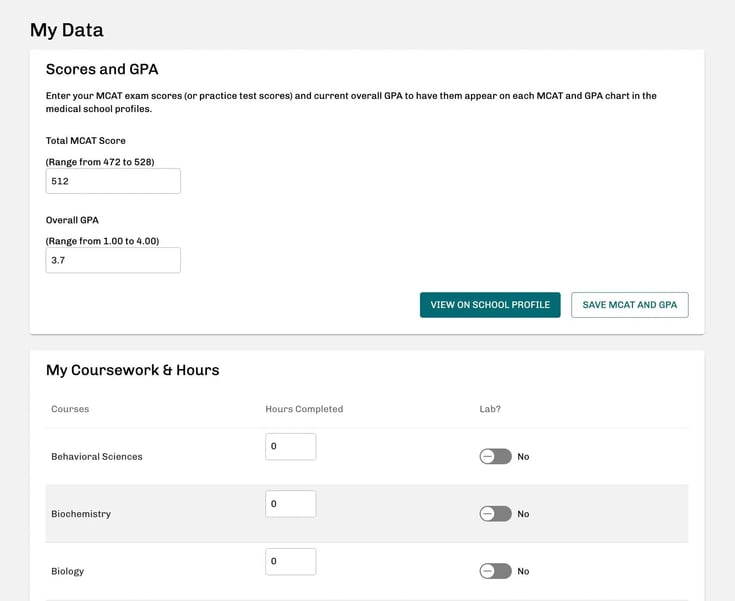Click the Total MCAT Score input field
This screenshot has height=601, width=735.
[113, 181]
